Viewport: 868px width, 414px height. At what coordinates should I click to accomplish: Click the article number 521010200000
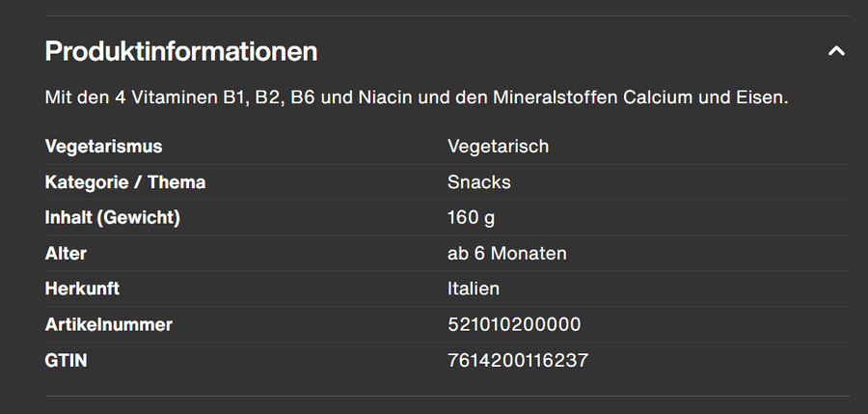[514, 325]
